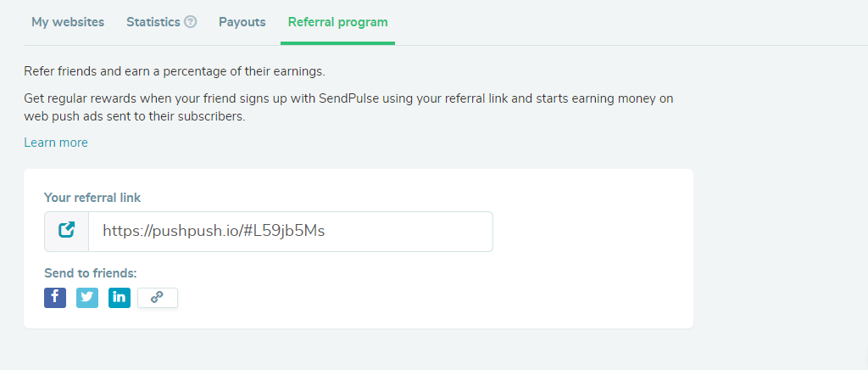Click inside the referral link text field

click(291, 231)
